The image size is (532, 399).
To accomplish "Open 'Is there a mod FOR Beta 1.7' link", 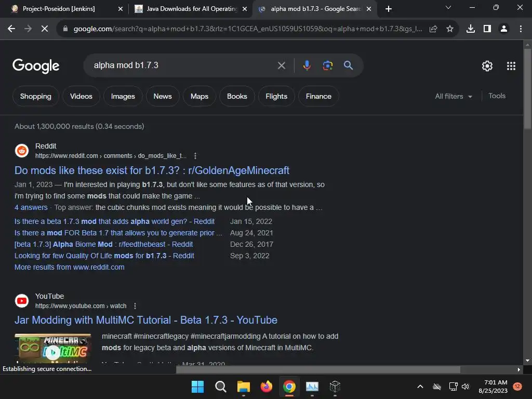I will coord(118,233).
